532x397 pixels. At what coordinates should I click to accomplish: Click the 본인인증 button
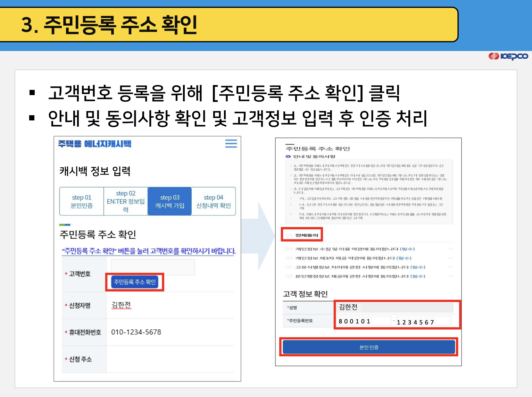369,347
